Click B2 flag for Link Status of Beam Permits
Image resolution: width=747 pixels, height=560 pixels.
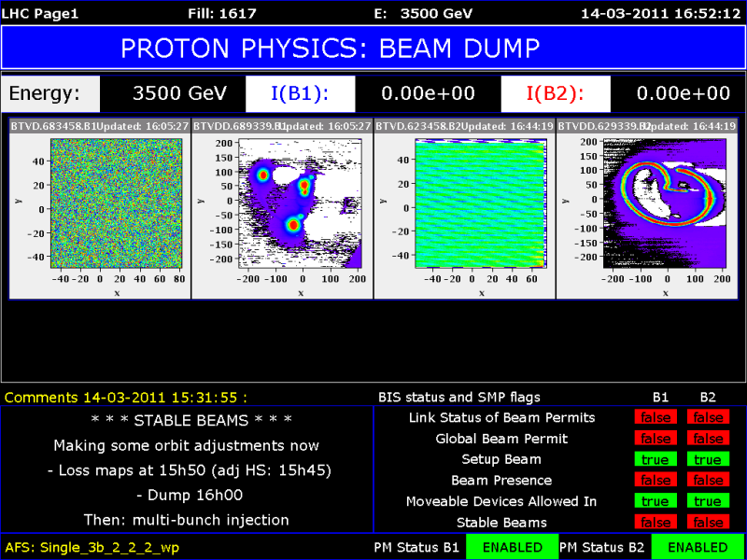pos(708,417)
